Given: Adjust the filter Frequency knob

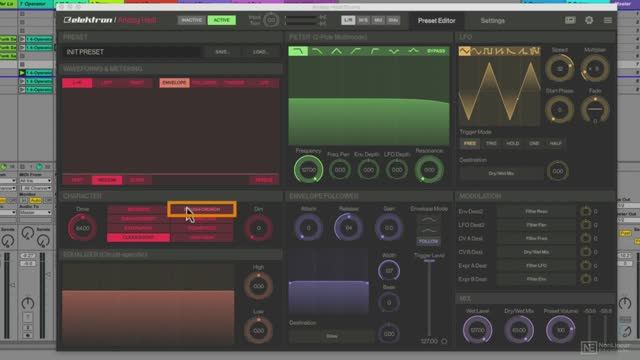Looking at the screenshot, I should [308, 169].
